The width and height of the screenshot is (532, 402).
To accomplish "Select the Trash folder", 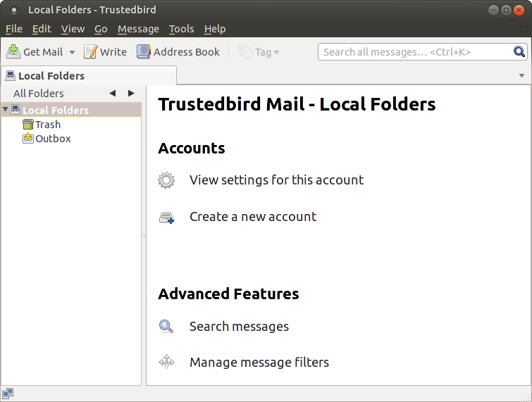I will click(48, 125).
